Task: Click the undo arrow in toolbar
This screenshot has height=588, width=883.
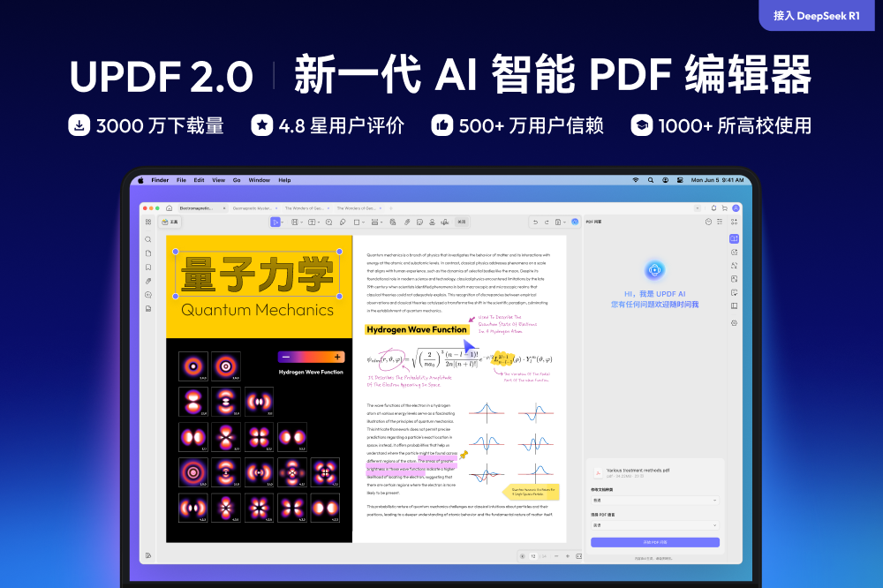Action: coord(536,222)
